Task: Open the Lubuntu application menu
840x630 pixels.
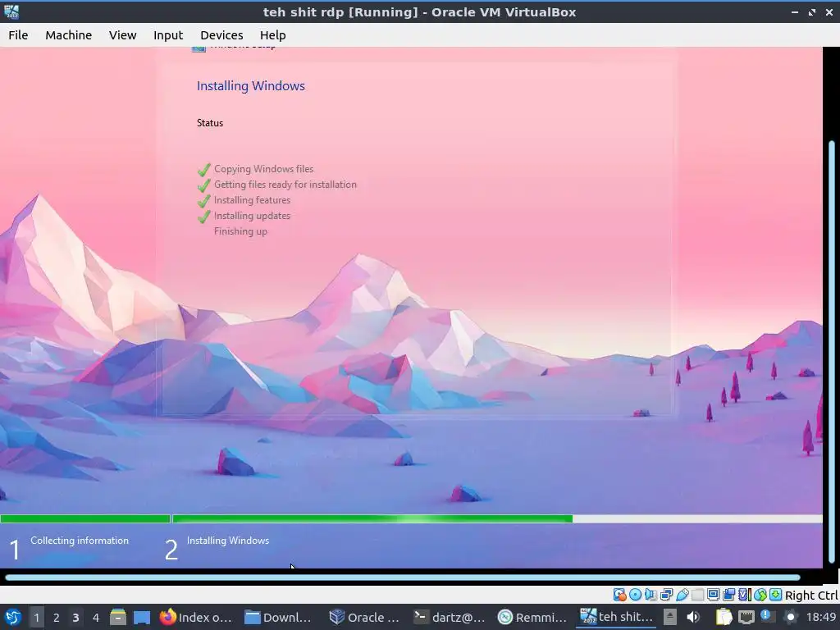Action: pos(13,617)
